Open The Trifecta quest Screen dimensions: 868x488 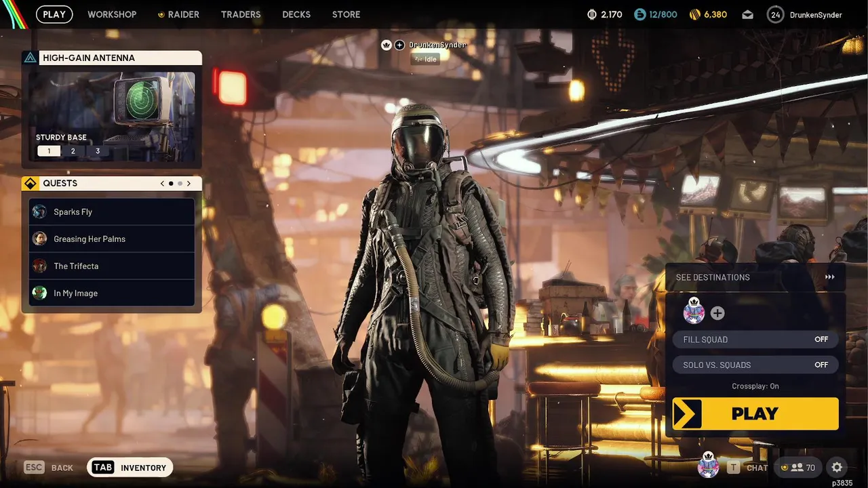pos(112,266)
